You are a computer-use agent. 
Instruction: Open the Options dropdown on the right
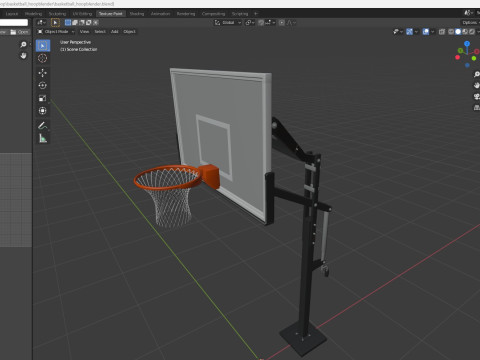tap(470, 23)
